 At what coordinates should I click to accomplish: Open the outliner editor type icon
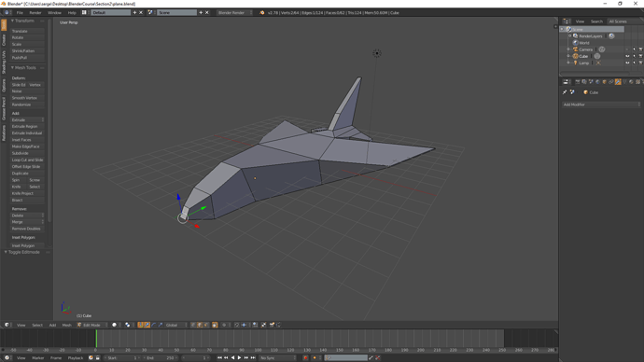point(567,21)
